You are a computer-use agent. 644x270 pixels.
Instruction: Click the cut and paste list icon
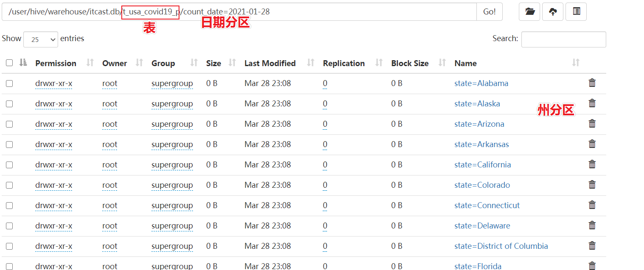click(x=576, y=12)
